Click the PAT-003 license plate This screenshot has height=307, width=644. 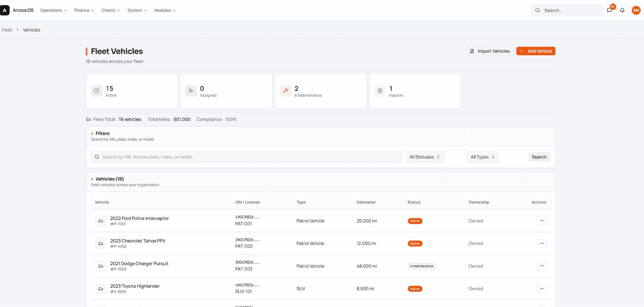tap(244, 269)
